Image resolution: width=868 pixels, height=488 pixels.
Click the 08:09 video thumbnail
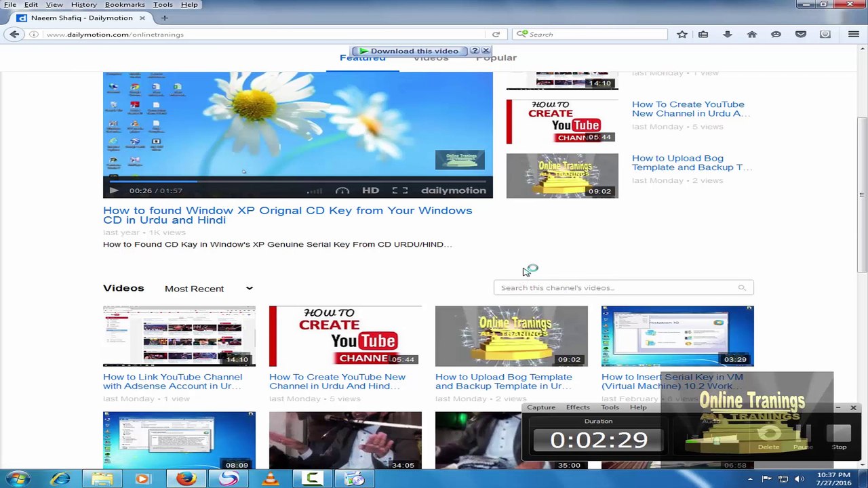[179, 441]
